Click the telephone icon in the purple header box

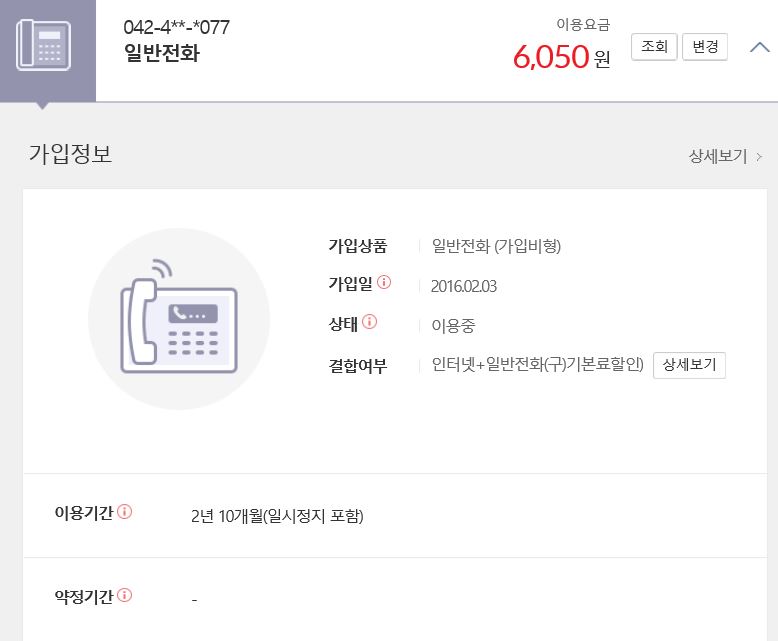click(43, 46)
